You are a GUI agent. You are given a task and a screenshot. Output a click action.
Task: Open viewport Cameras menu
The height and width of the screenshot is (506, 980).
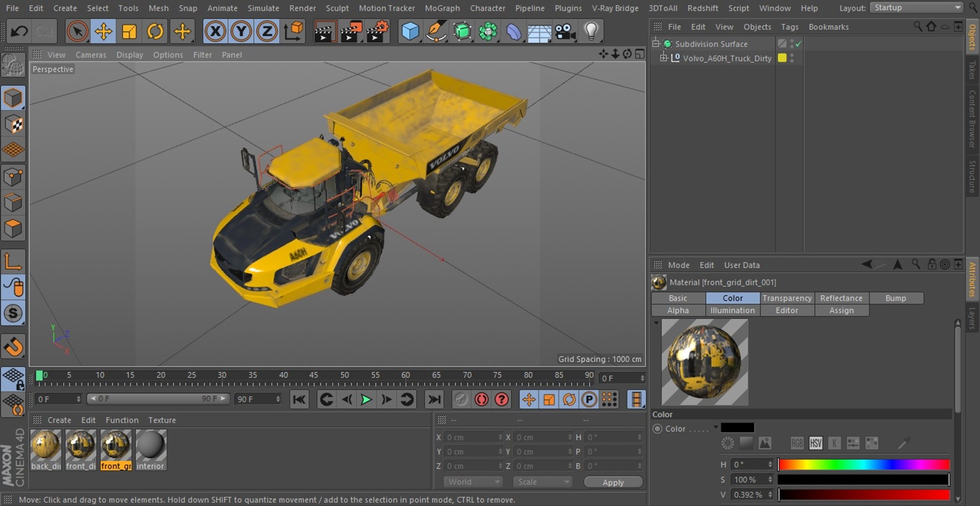click(91, 55)
